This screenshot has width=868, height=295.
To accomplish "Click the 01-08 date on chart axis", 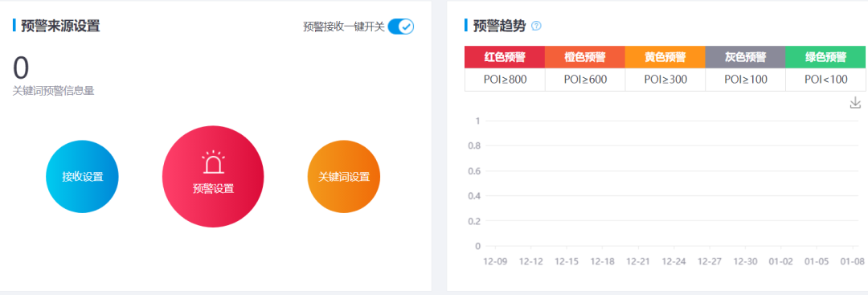I will (852, 260).
